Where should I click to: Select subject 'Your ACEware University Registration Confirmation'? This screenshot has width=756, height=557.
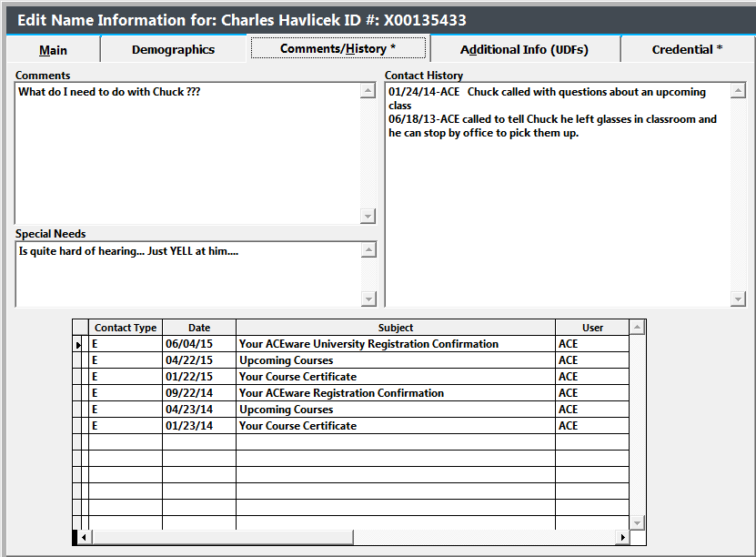point(396,344)
